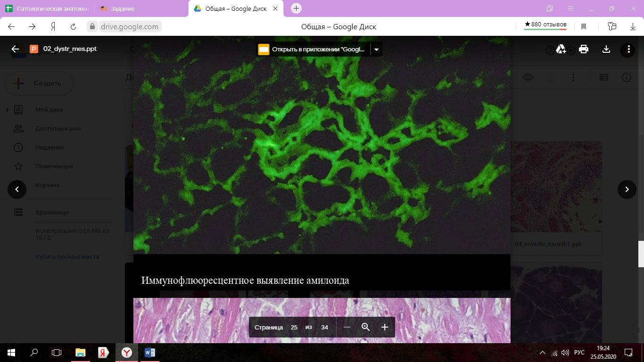Bookmark the page with the bookmark icon

point(584,27)
